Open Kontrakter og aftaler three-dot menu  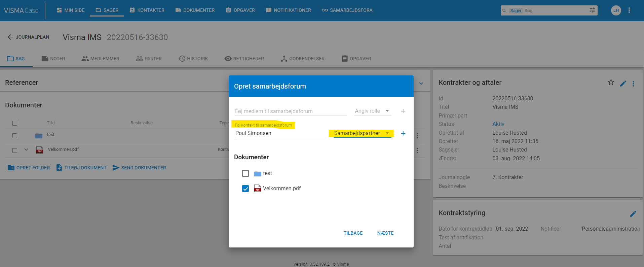point(633,84)
